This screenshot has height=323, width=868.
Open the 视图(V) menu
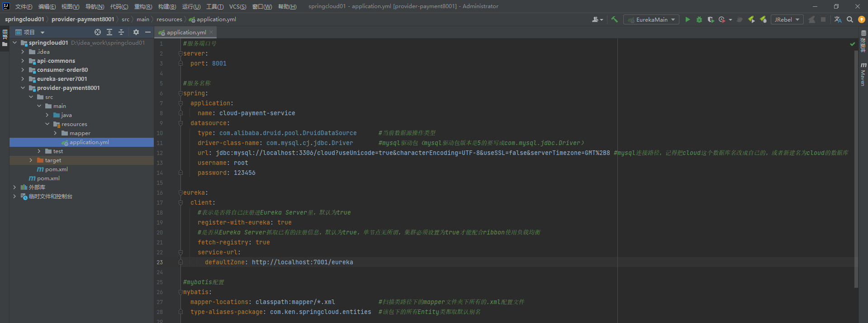click(70, 6)
